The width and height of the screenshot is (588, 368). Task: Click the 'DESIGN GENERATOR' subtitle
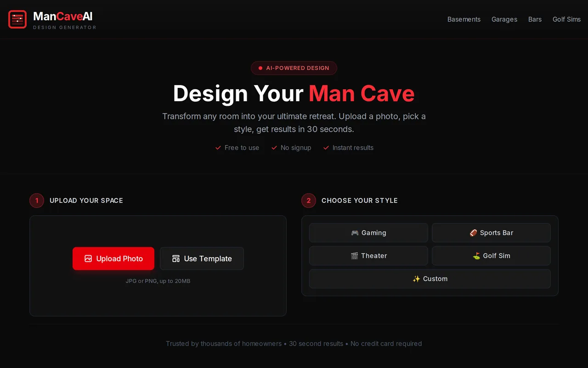pyautogui.click(x=65, y=28)
